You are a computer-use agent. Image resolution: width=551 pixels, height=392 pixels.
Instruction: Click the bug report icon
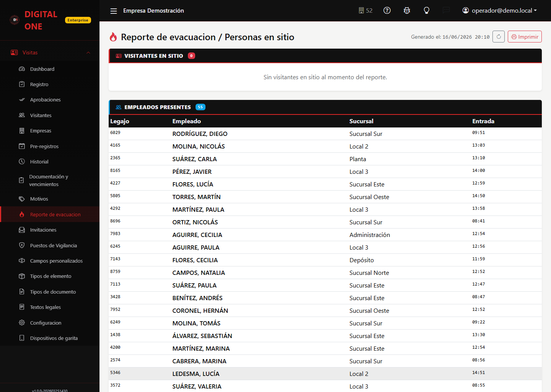coord(407,10)
